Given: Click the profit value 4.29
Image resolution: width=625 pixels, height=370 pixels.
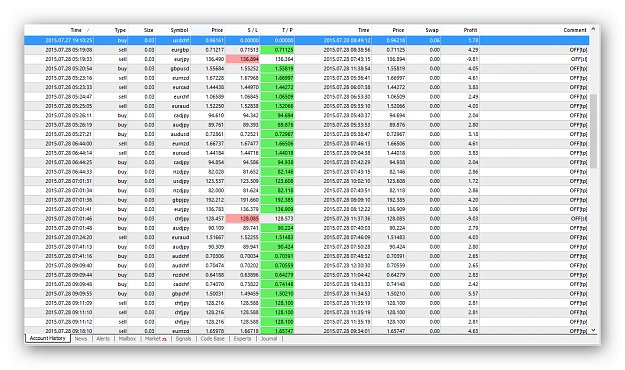Looking at the screenshot, I should tap(473, 50).
